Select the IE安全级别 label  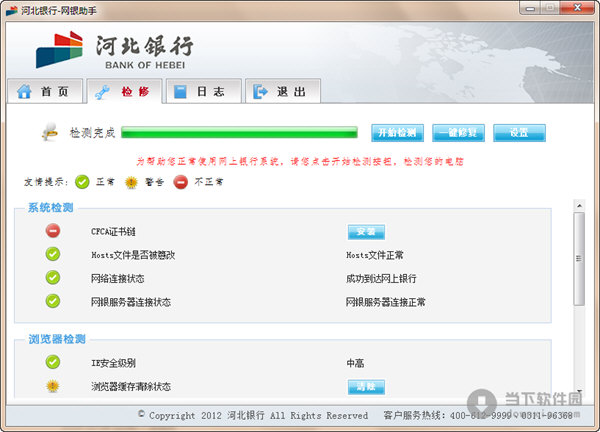[x=113, y=363]
